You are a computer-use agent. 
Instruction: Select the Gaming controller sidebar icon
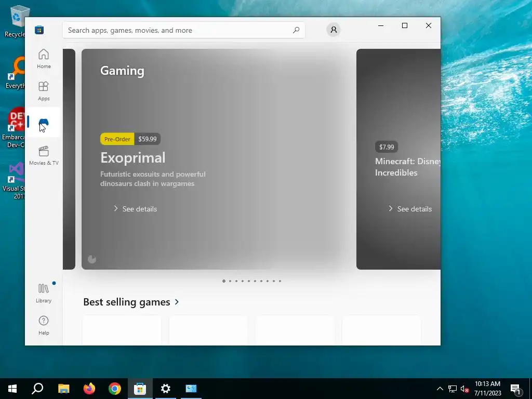[44, 123]
